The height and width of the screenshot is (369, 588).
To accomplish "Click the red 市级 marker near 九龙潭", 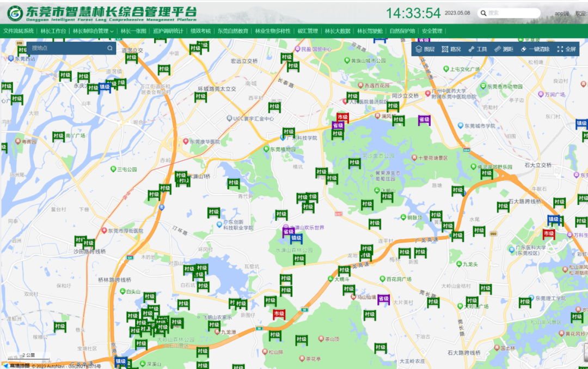I will click(x=279, y=314).
